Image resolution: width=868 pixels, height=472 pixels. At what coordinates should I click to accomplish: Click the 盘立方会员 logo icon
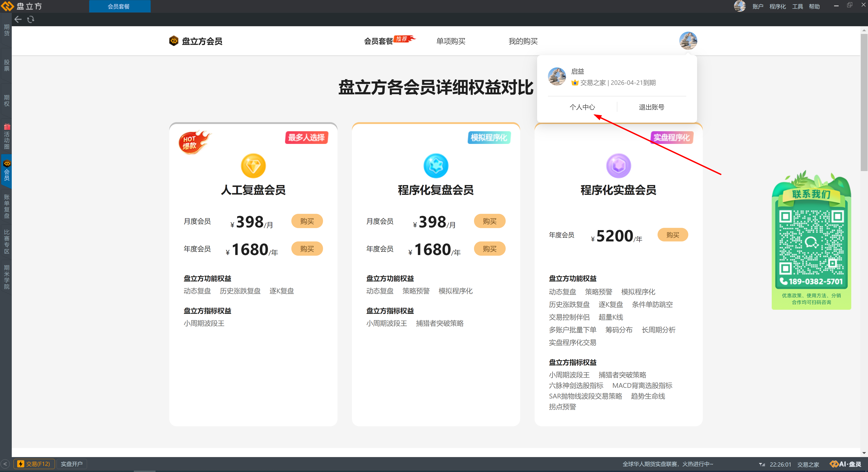[174, 41]
